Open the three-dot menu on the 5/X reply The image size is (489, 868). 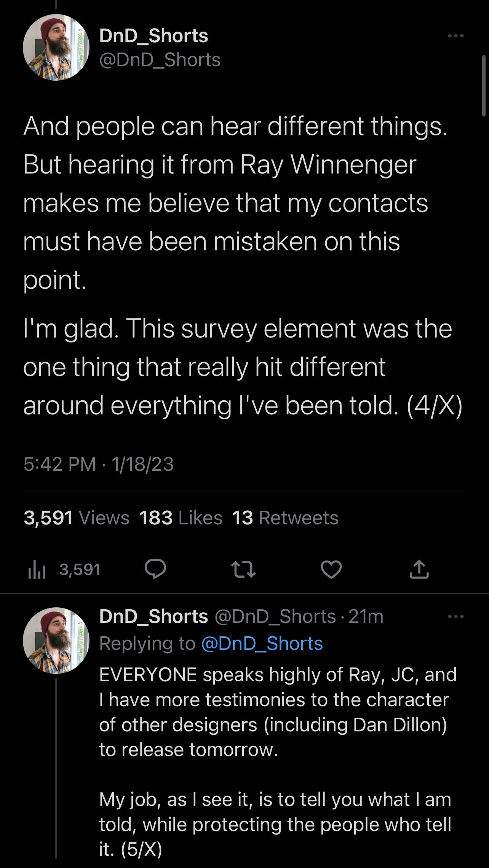click(x=455, y=617)
